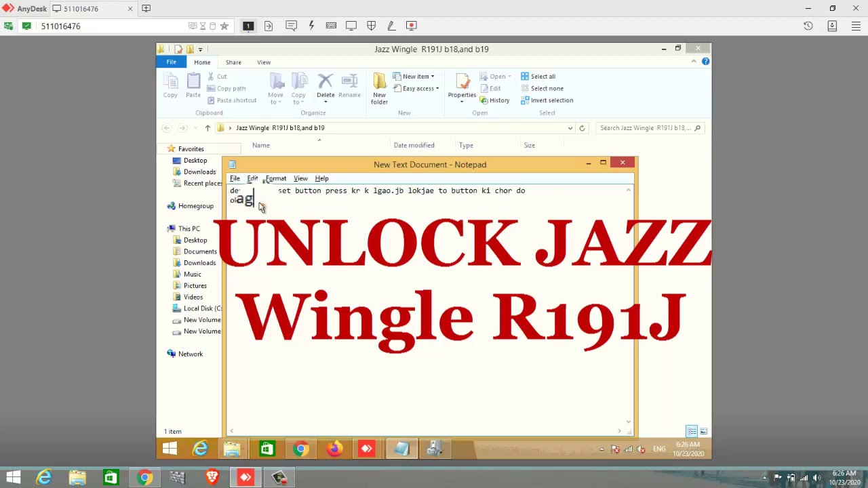The image size is (868, 488).
Task: Click the AnyDesk address field 511016476
Action: (x=112, y=26)
